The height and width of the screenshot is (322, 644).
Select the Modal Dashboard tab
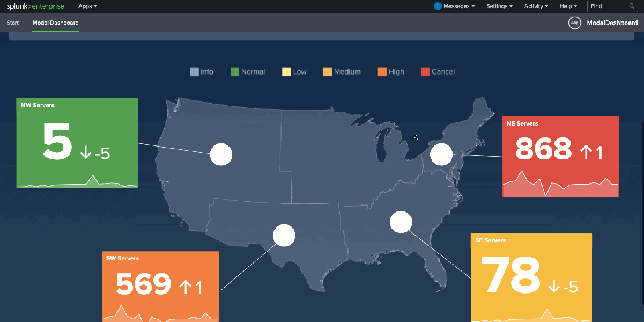tap(55, 23)
